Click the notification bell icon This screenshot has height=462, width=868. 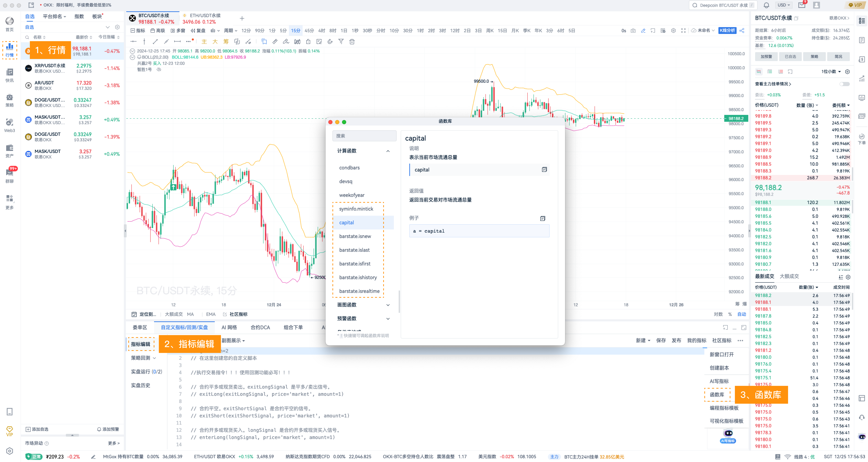[766, 5]
